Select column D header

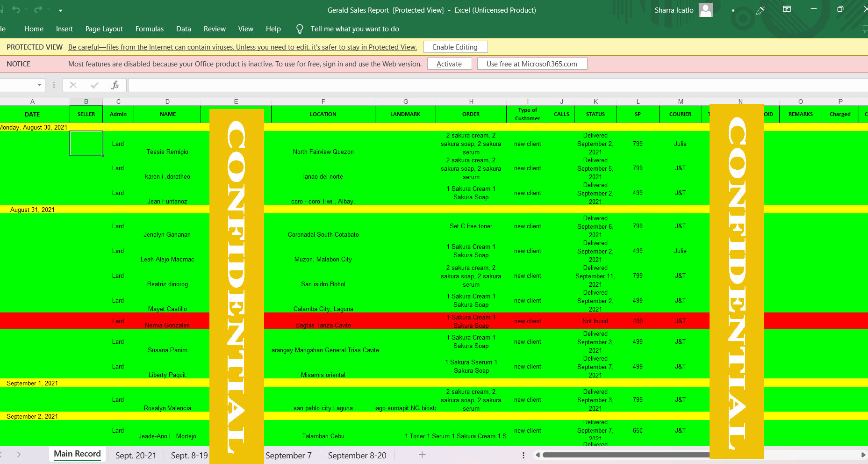(x=167, y=101)
